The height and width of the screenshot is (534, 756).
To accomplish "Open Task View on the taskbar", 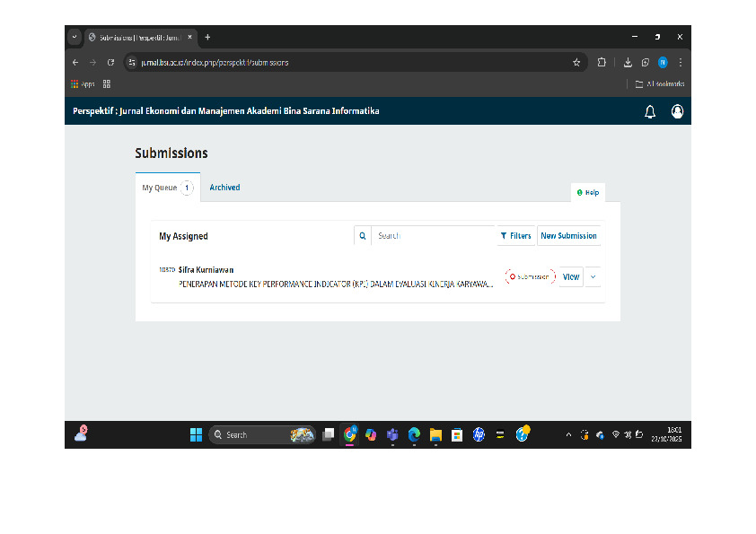I will (x=329, y=434).
